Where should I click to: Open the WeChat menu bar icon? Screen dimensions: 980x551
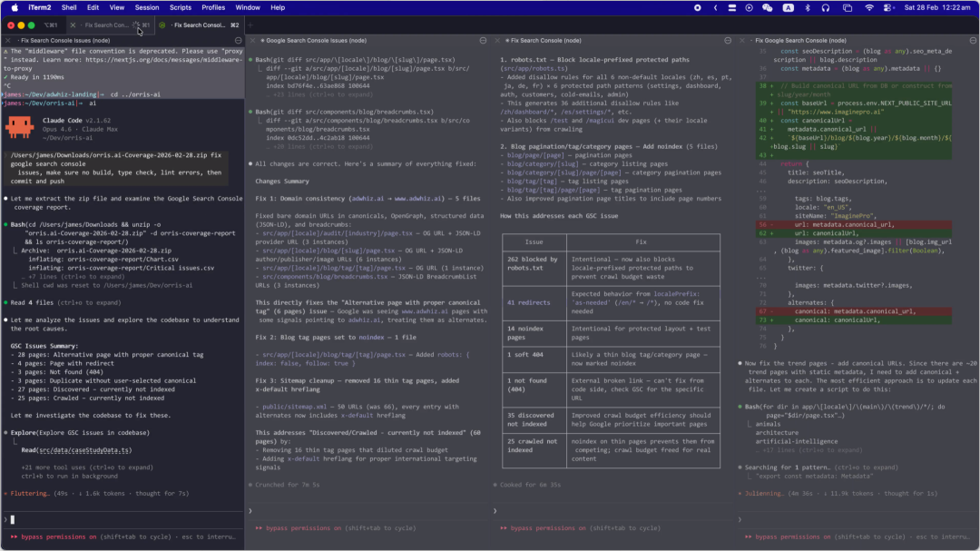click(768, 7)
